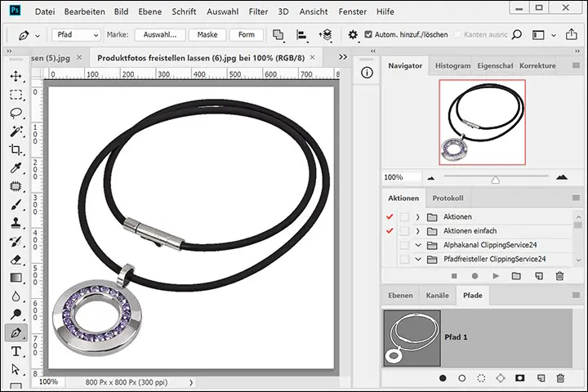
Task: Adjust the Navigator zoom slider
Action: tap(495, 178)
